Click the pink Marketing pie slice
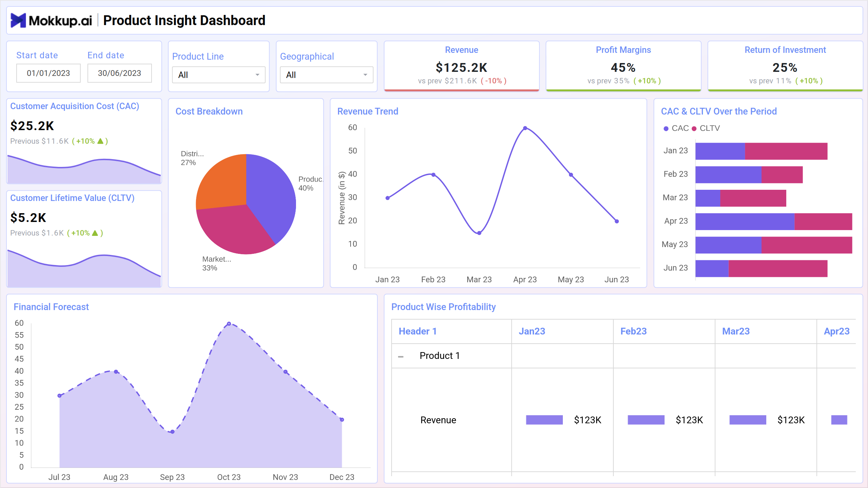 point(234,229)
